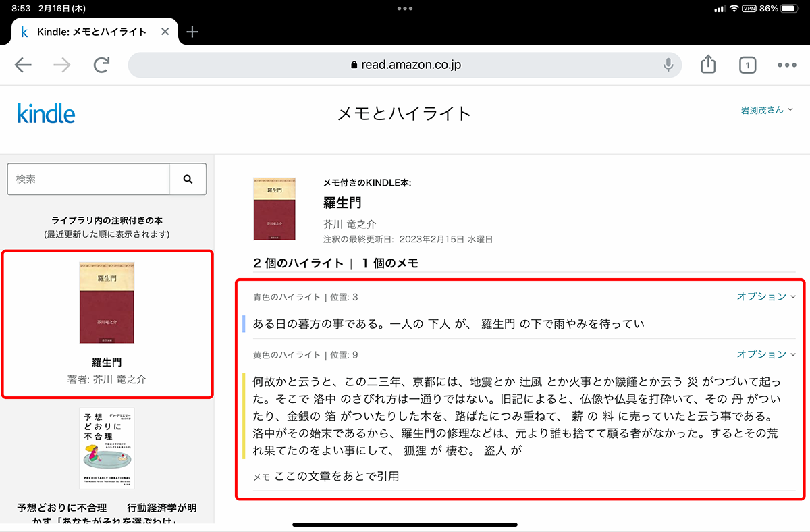
Task: Click 著者: 芥川 竜之介 in the sidebar
Action: click(x=107, y=379)
